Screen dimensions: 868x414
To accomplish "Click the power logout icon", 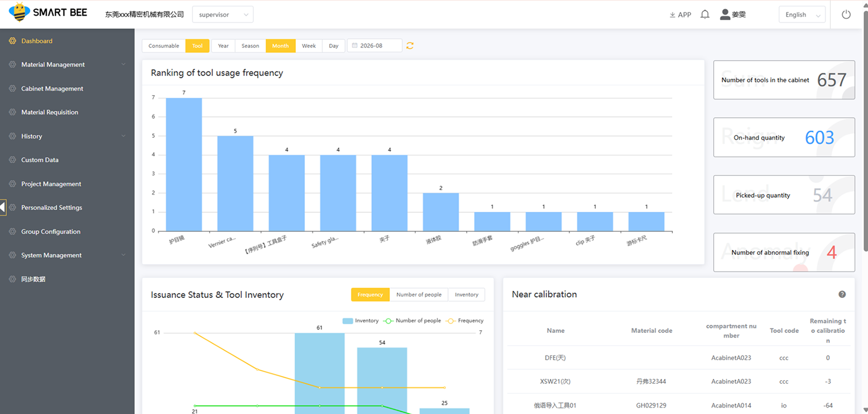I will pyautogui.click(x=846, y=15).
